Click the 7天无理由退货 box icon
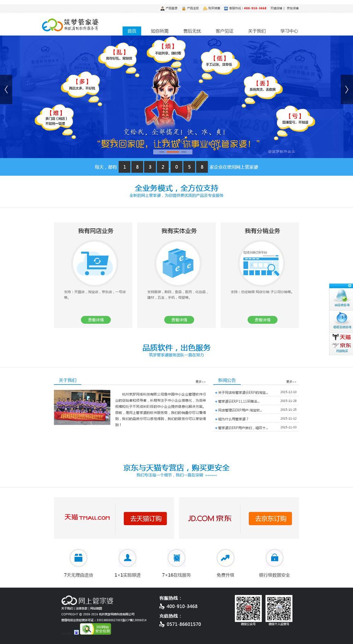Screen dimensions: 353x644 78,558
